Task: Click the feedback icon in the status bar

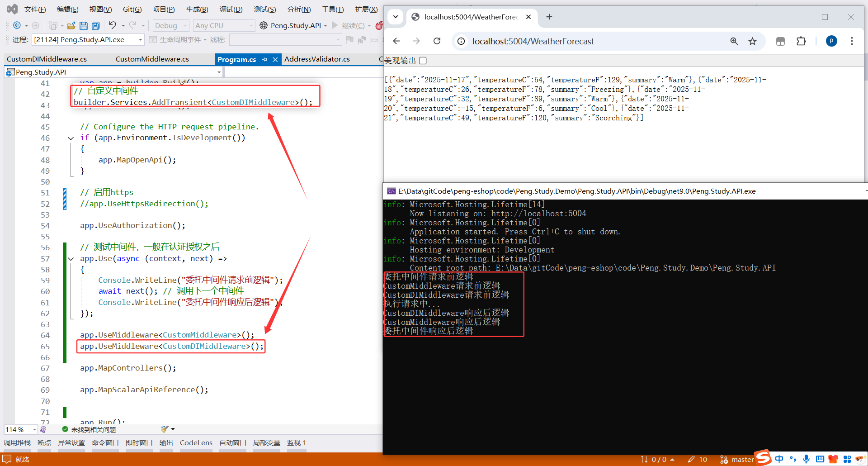Action: click(7, 459)
